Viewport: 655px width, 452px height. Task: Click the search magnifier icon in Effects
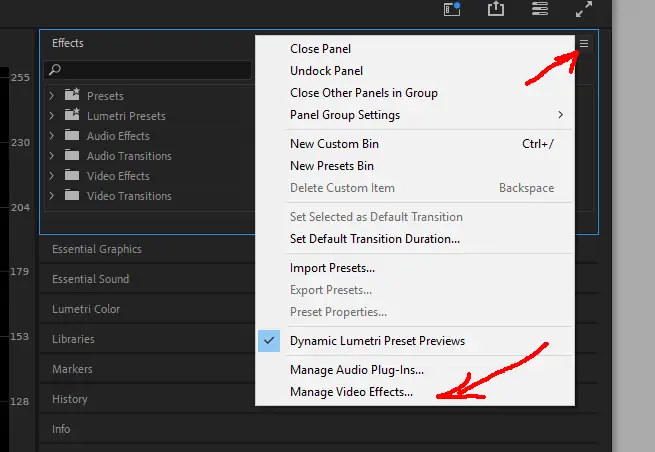(x=55, y=69)
